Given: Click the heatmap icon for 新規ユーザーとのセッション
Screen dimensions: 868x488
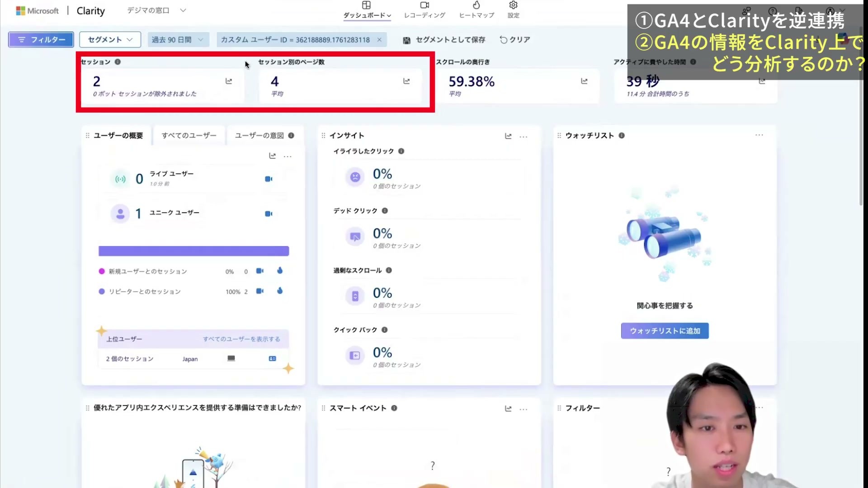Looking at the screenshot, I should [280, 271].
